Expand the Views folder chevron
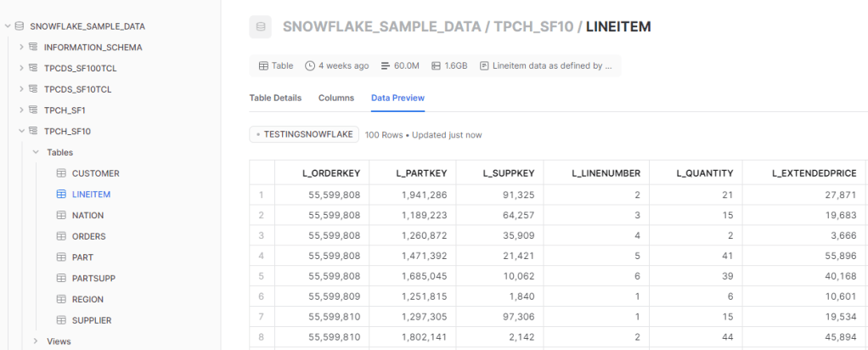Image resolution: width=868 pixels, height=350 pixels. 36,342
